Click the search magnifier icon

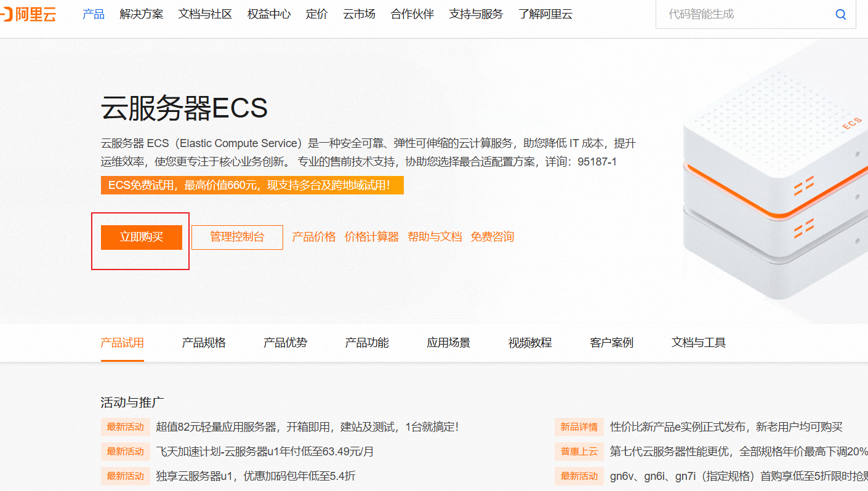pos(841,14)
